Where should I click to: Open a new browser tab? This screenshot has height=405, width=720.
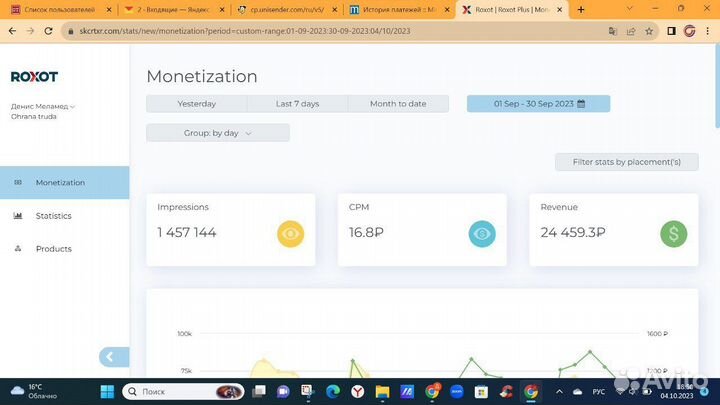[x=581, y=10]
